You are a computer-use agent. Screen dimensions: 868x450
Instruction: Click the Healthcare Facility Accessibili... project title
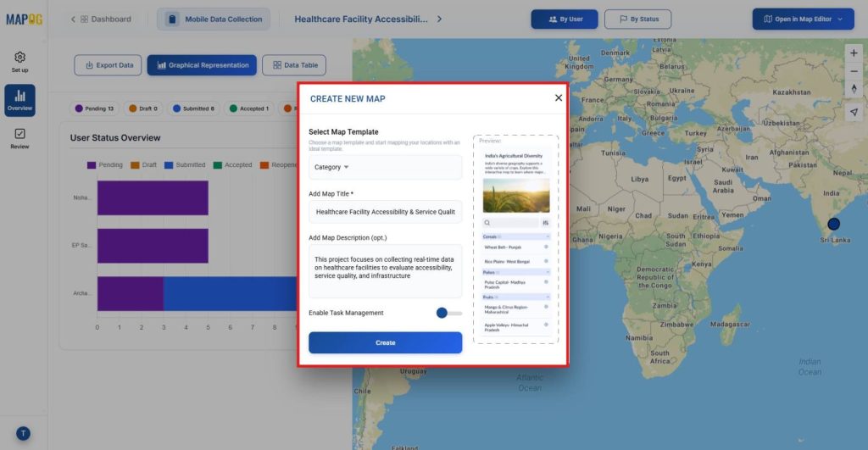click(361, 19)
